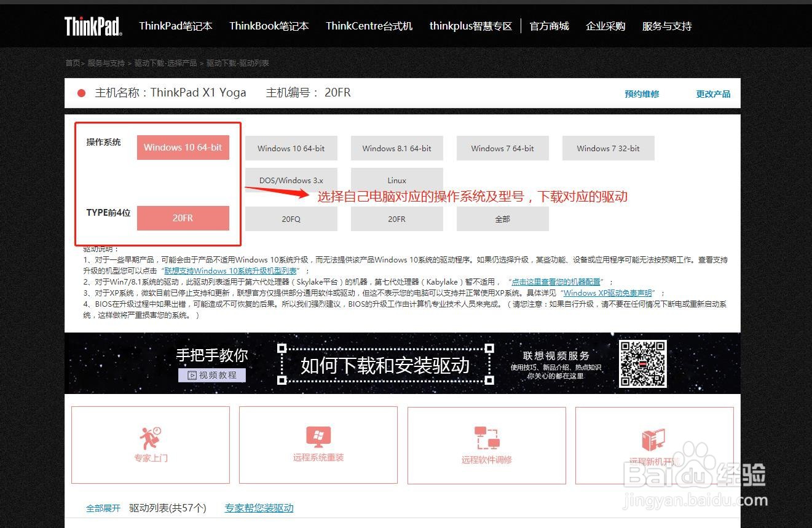
Task: Open 点击这里查看您的机器配置 link
Action: coord(556,282)
